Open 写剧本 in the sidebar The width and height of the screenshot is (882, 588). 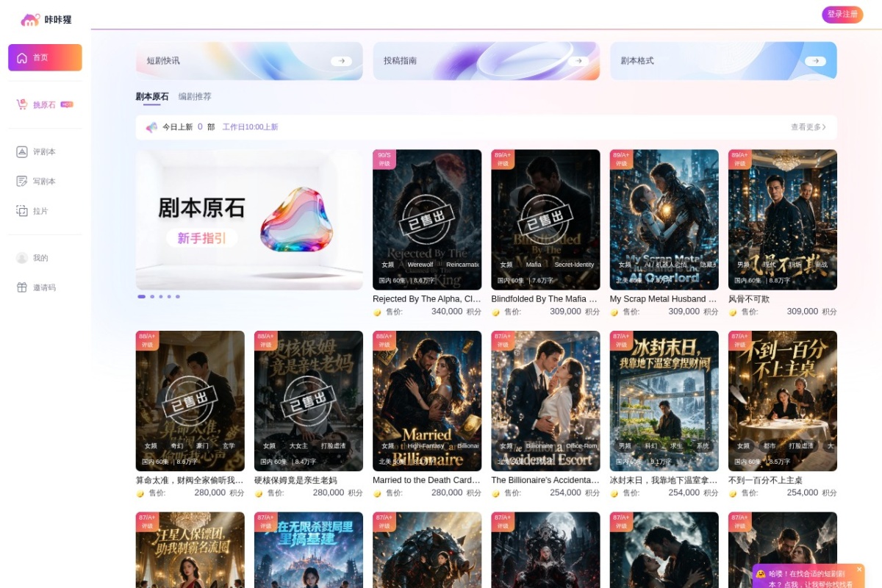tap(45, 181)
